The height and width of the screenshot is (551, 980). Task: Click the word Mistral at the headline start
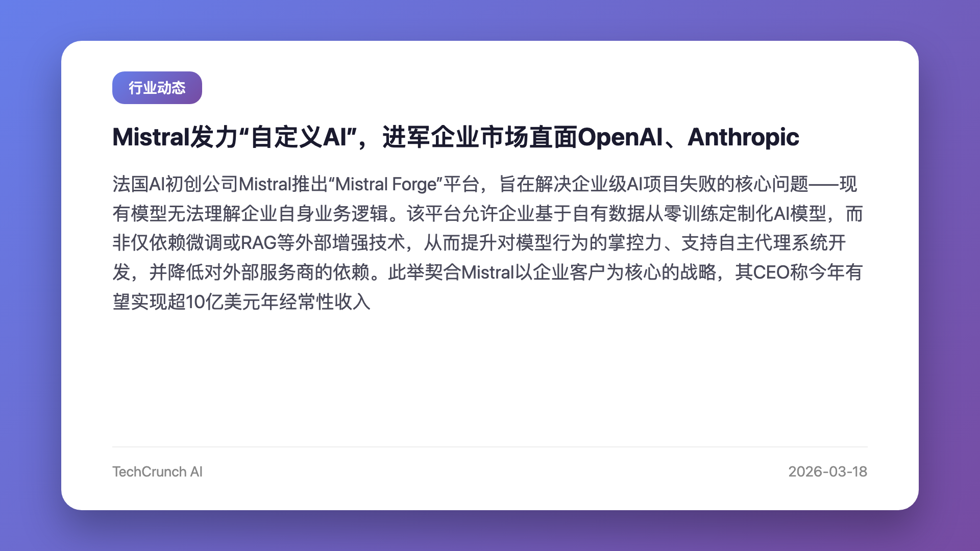pyautogui.click(x=151, y=137)
